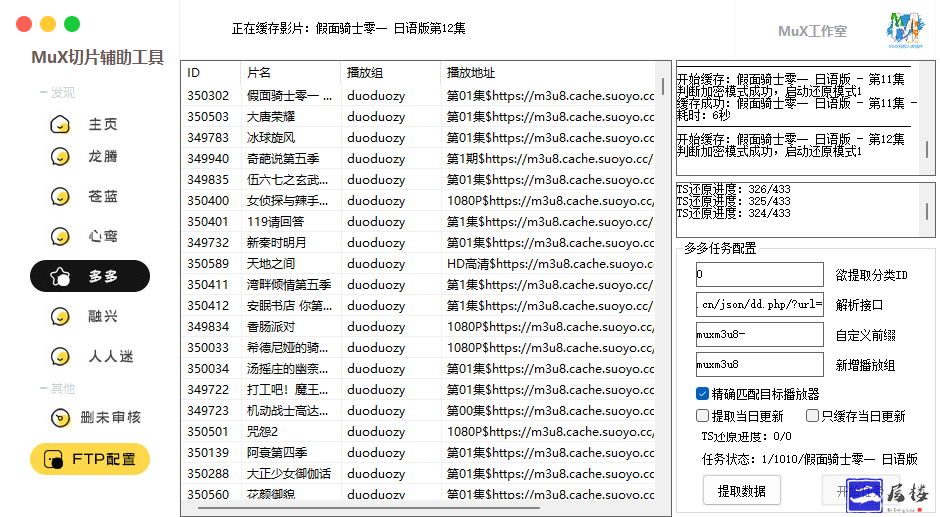The image size is (940, 517).
Task: Click the 心弯 sidebar icon
Action: click(61, 237)
